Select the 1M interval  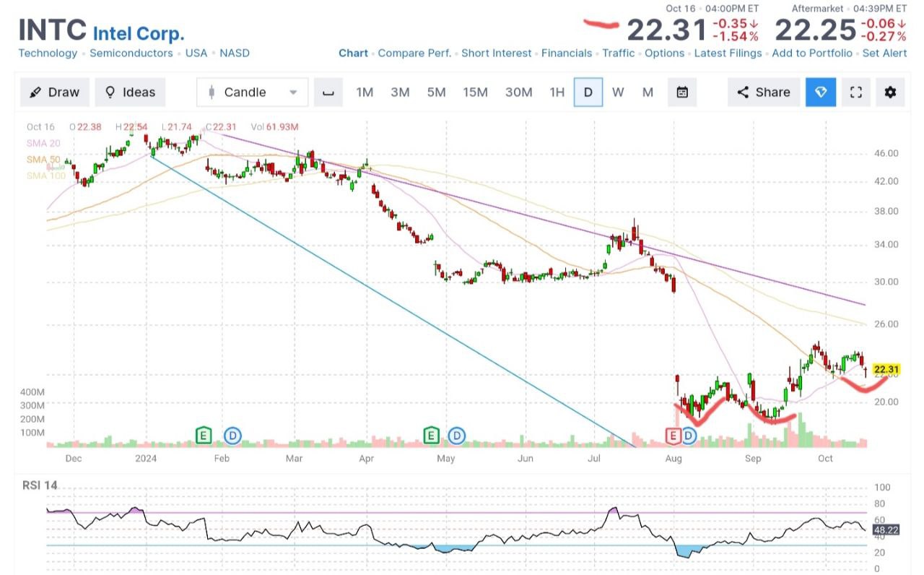[x=365, y=92]
